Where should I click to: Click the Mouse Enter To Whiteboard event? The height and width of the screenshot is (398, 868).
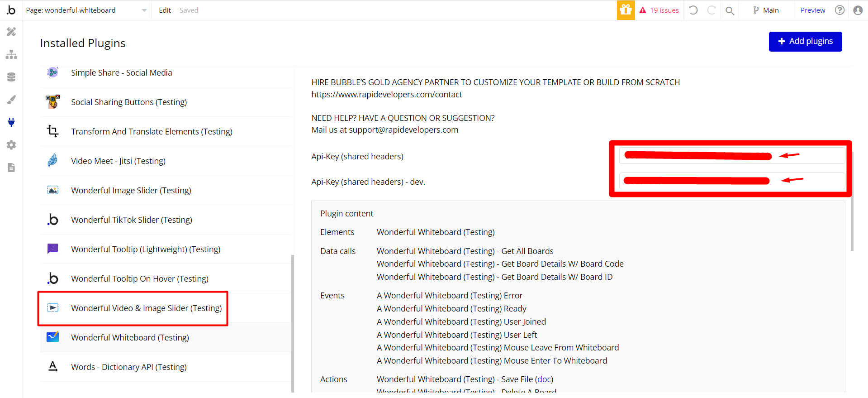[x=492, y=360]
